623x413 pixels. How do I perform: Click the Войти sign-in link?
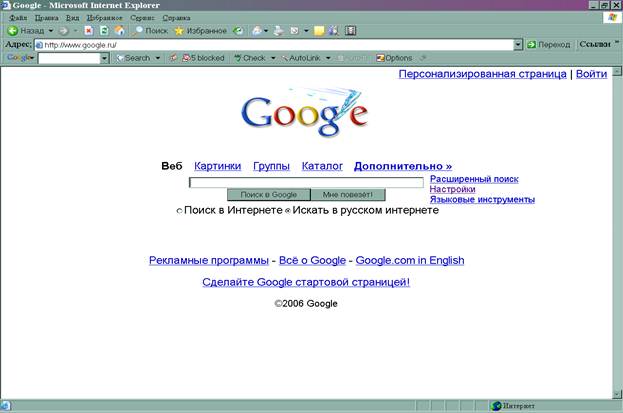592,74
